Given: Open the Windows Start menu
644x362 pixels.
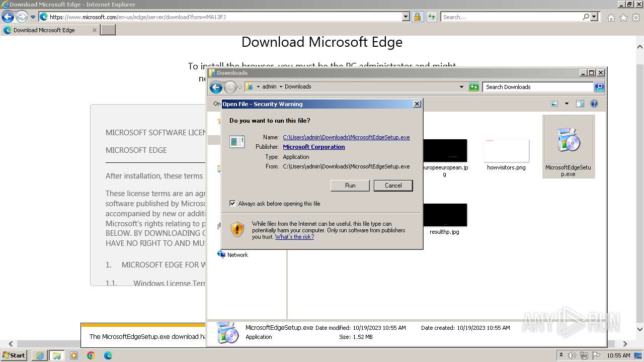Looking at the screenshot, I should (14, 355).
